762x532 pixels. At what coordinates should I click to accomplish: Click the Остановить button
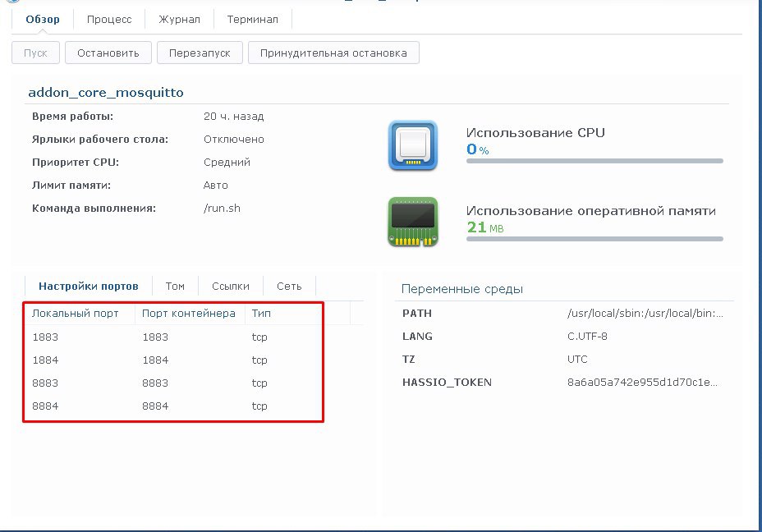click(x=108, y=53)
